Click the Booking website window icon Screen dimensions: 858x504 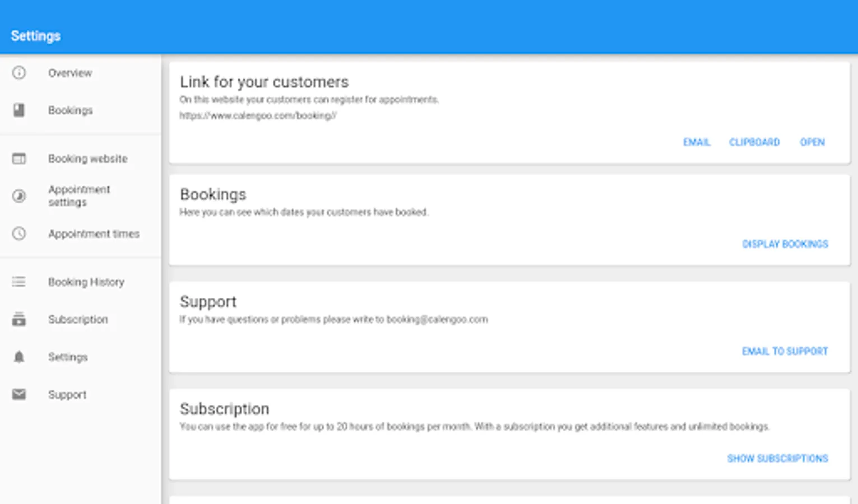(19, 158)
